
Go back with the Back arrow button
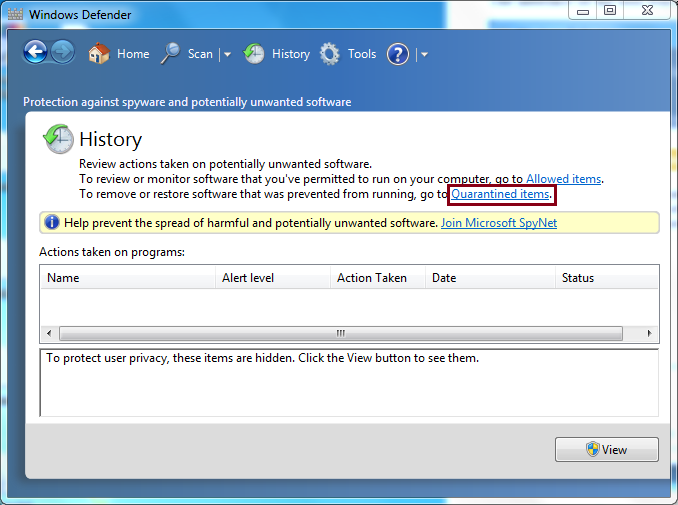click(35, 52)
